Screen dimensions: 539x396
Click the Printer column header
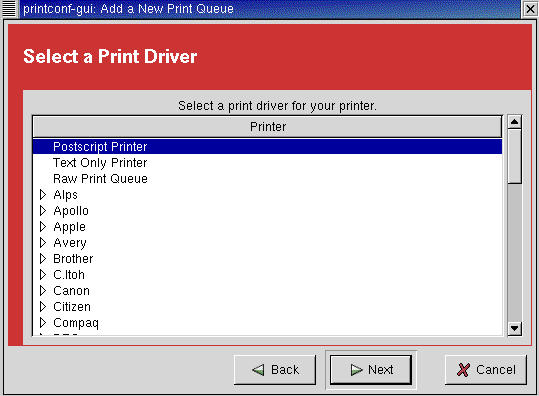[x=267, y=127]
